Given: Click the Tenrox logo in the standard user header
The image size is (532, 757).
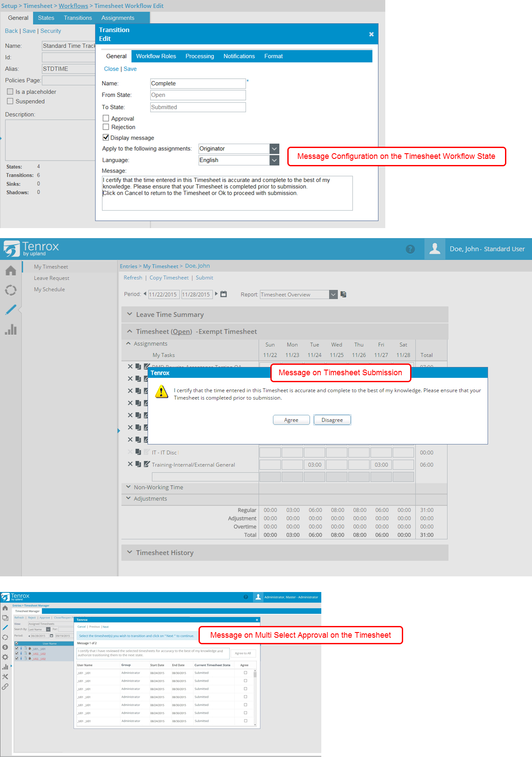Looking at the screenshot, I should click(x=31, y=249).
